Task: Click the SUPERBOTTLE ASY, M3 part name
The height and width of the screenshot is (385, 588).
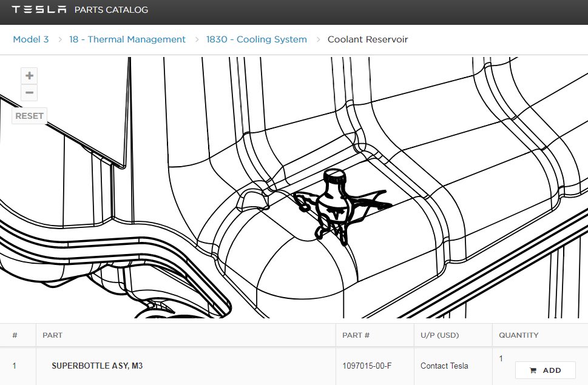Action: [97, 366]
